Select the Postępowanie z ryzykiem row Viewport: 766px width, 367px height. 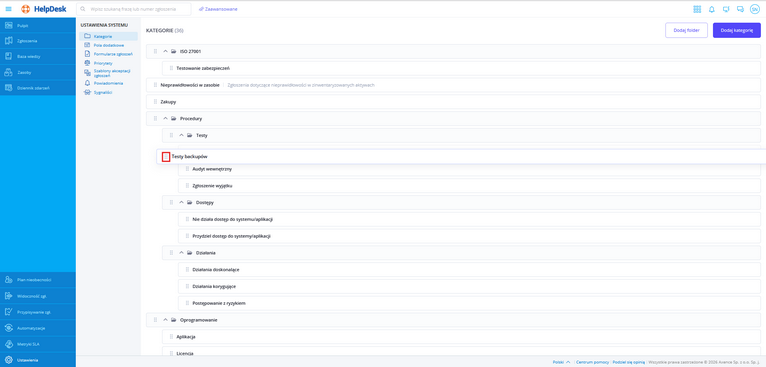coord(469,303)
